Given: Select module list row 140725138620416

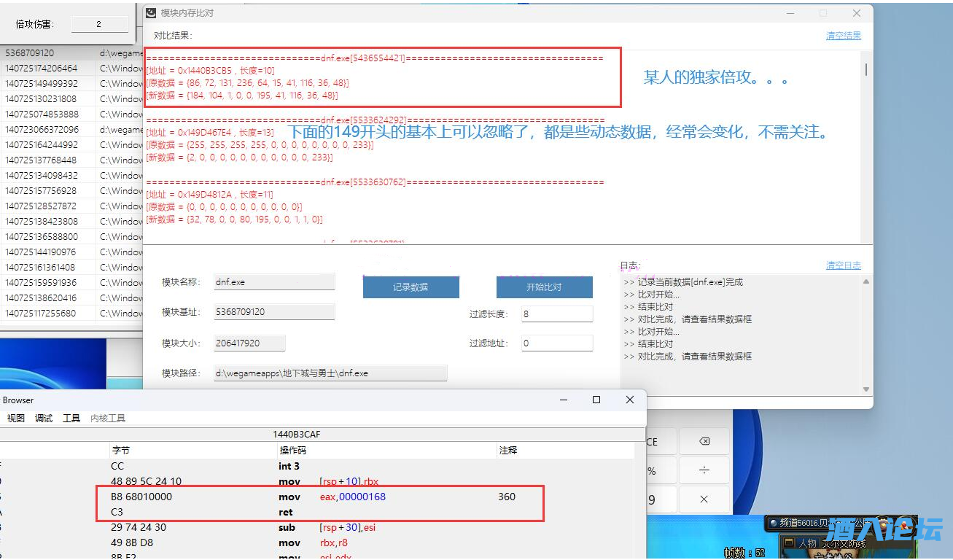Looking at the screenshot, I should coord(71,298).
